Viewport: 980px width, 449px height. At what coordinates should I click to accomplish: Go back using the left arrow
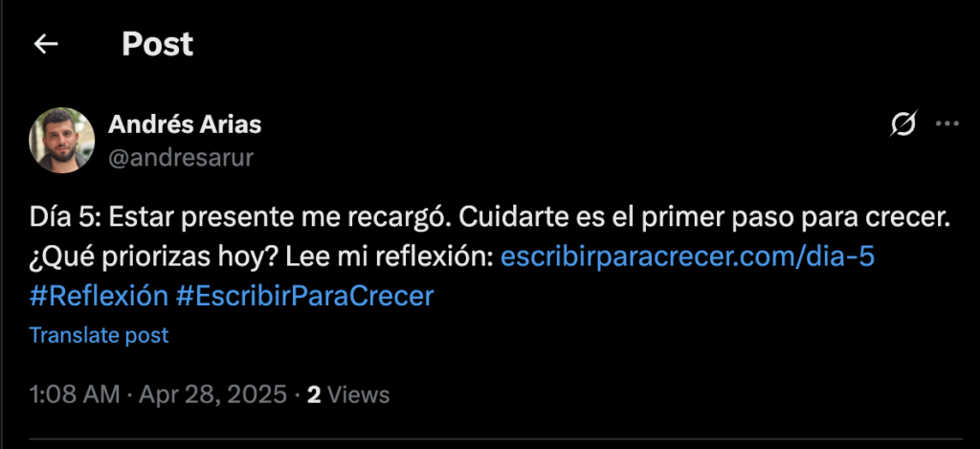[x=46, y=44]
